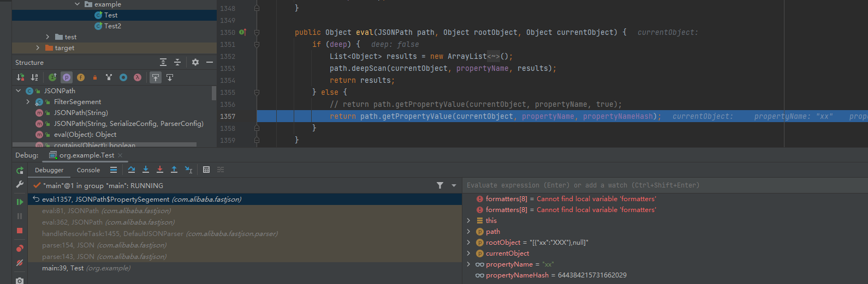Image resolution: width=868 pixels, height=284 pixels.
Task: Toggle the purple Show Properties filter
Action: pyautogui.click(x=67, y=77)
